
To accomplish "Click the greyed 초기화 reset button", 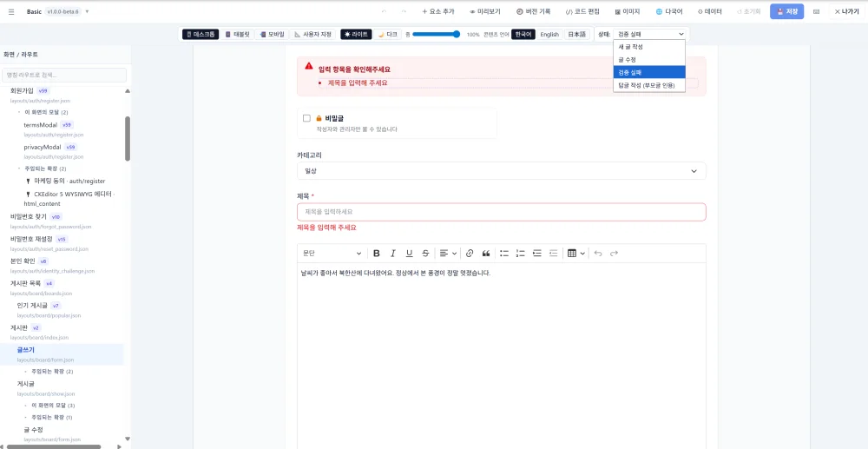I will click(748, 11).
